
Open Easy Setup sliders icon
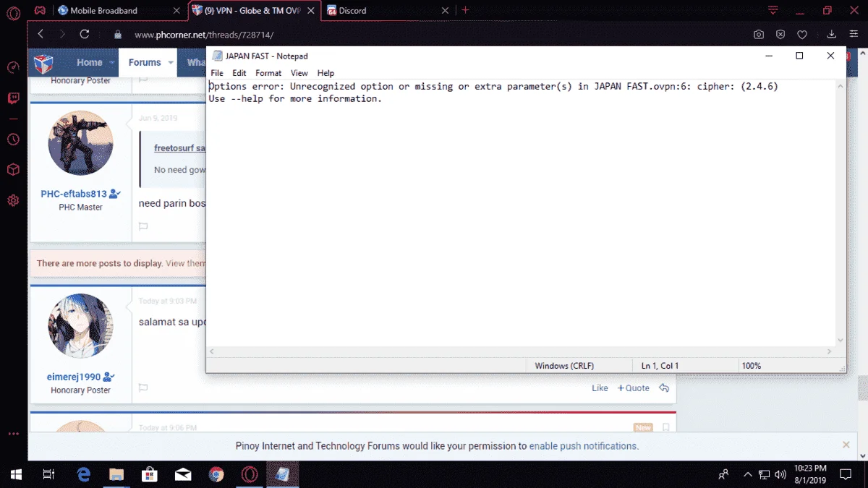point(854,34)
